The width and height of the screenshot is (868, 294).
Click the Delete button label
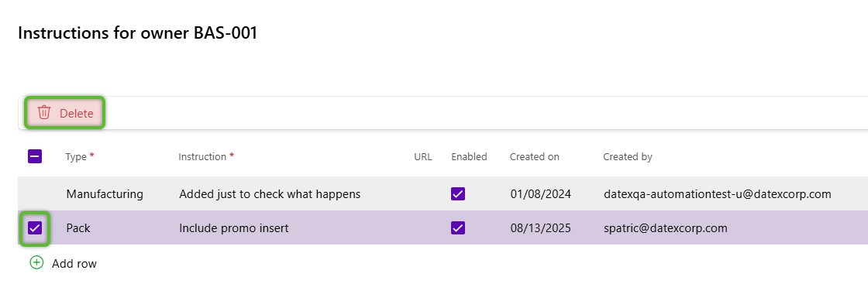(77, 114)
